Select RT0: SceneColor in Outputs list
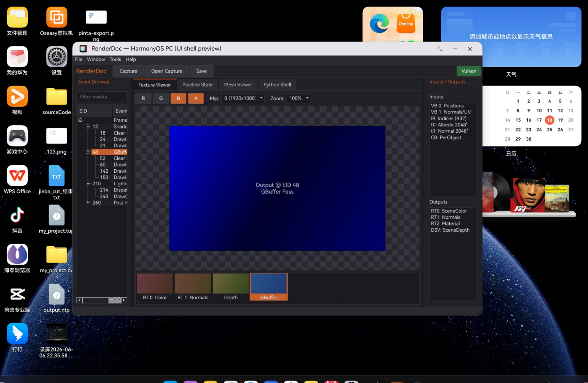 click(x=449, y=211)
